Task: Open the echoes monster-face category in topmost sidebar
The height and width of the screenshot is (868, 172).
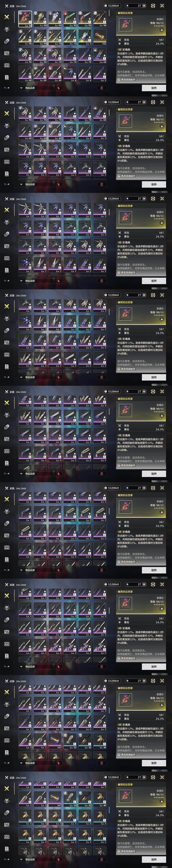Action: coord(6,29)
